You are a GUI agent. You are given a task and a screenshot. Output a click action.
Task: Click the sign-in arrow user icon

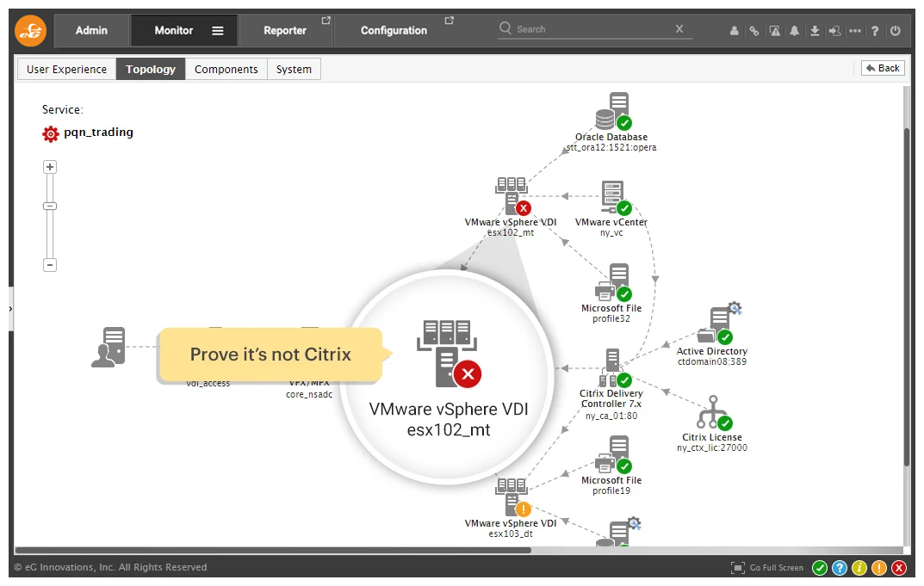click(835, 31)
